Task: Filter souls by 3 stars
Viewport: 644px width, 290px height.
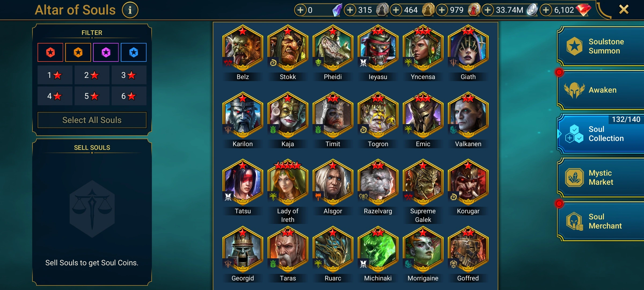Action: point(129,75)
